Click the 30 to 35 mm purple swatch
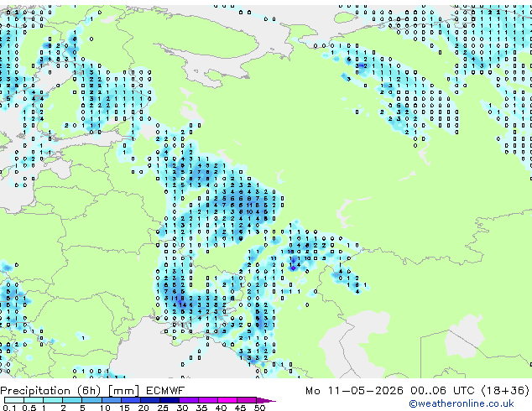This screenshot has width=532, height=411. click(x=189, y=400)
